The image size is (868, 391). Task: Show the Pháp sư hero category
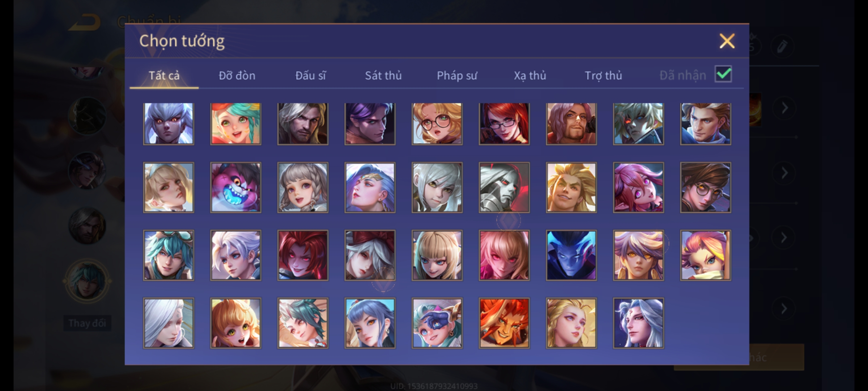457,75
